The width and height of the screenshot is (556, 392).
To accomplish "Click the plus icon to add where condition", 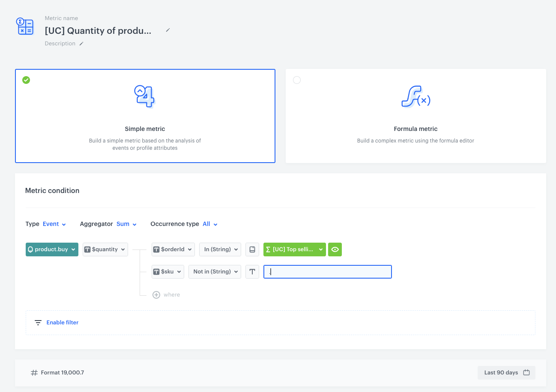I will click(x=156, y=295).
